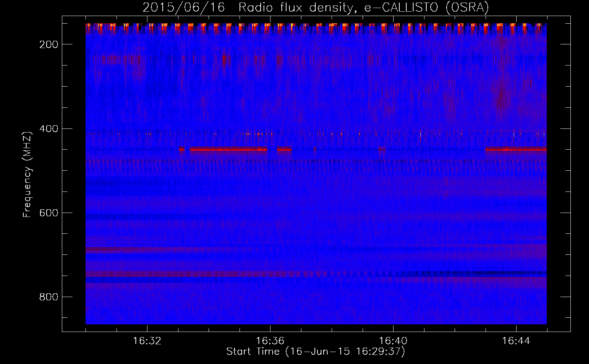Click the plot title "2015/06/16 Radio flux density, e-CALLISTO (OSRA)"
589x364 pixels.
(x=316, y=7)
